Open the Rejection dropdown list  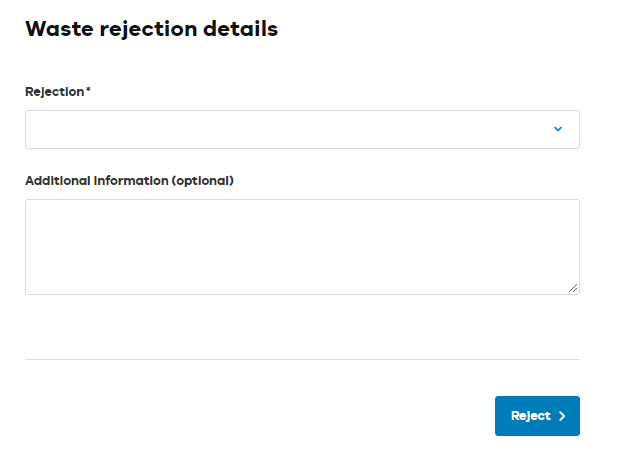[302, 129]
